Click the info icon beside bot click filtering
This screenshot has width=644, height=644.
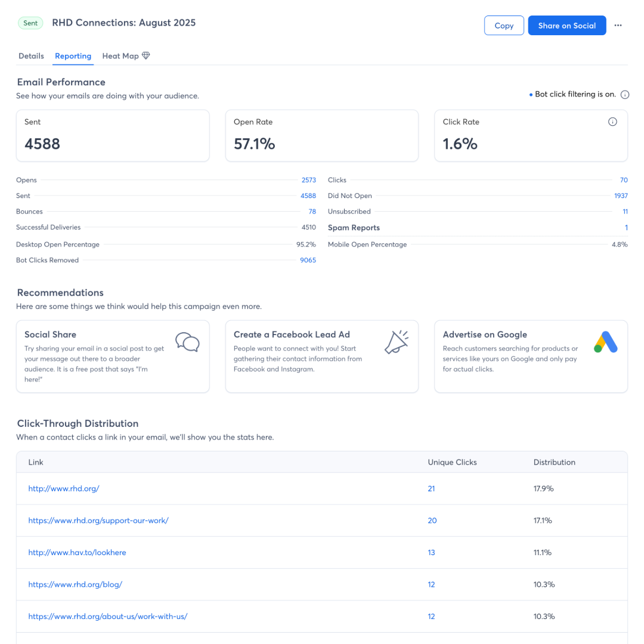pos(624,94)
